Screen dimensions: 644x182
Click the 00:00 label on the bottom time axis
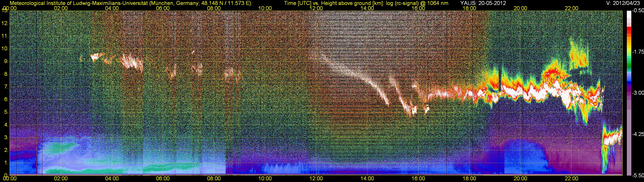coord(10,179)
